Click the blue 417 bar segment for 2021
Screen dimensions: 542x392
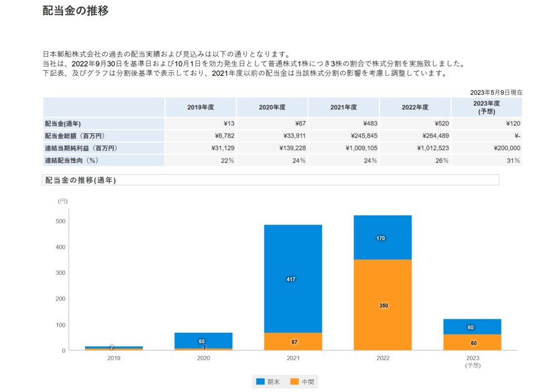coord(293,280)
